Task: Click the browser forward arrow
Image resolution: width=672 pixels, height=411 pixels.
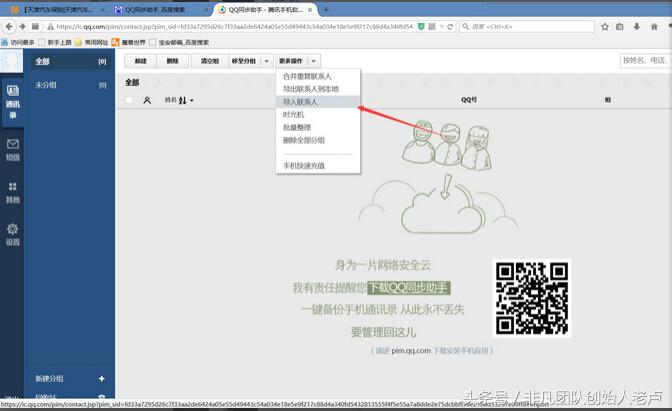Action: [22, 27]
